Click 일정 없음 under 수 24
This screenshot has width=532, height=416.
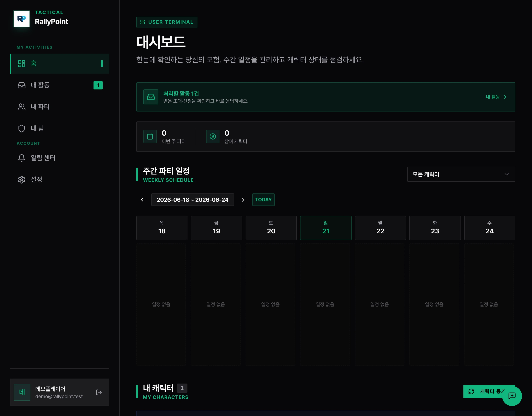(489, 304)
